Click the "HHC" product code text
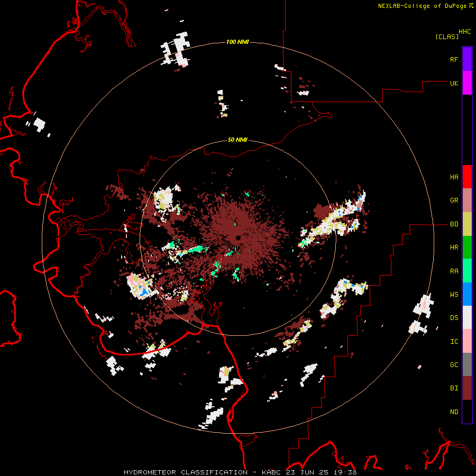This screenshot has height=476, width=476. (x=464, y=32)
